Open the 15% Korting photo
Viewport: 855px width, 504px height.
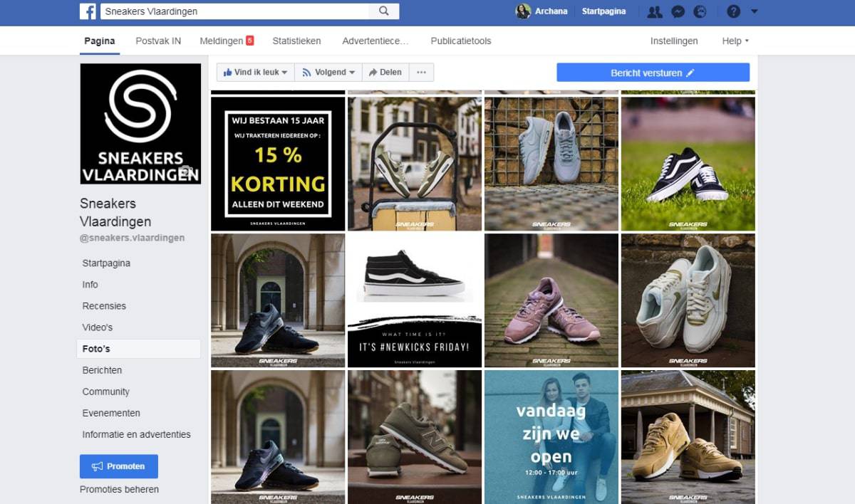pyautogui.click(x=278, y=164)
